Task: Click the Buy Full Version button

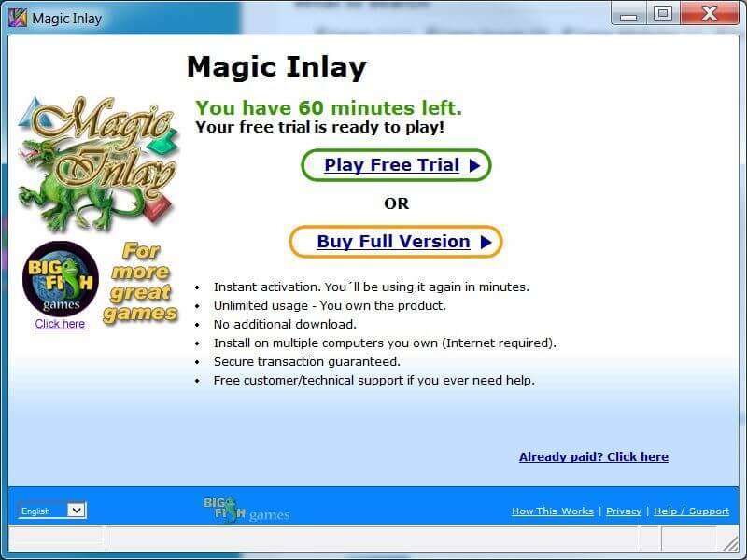Action: (x=396, y=242)
